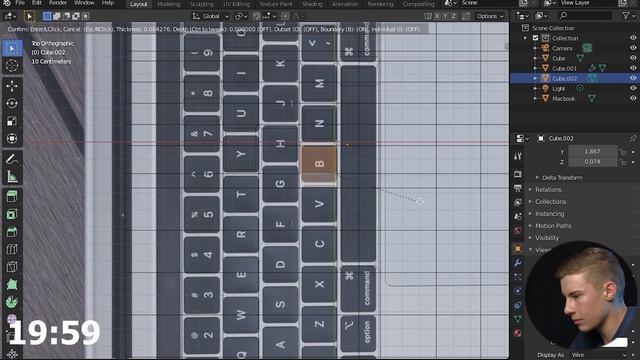Open the Object properties tab
The height and width of the screenshot is (360, 640).
click(x=518, y=249)
